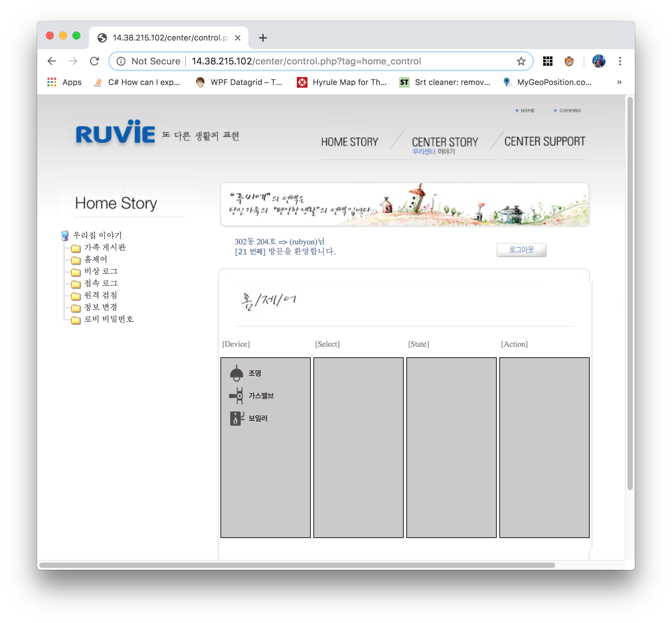
Task: Open a new browser tab
Action: [263, 38]
